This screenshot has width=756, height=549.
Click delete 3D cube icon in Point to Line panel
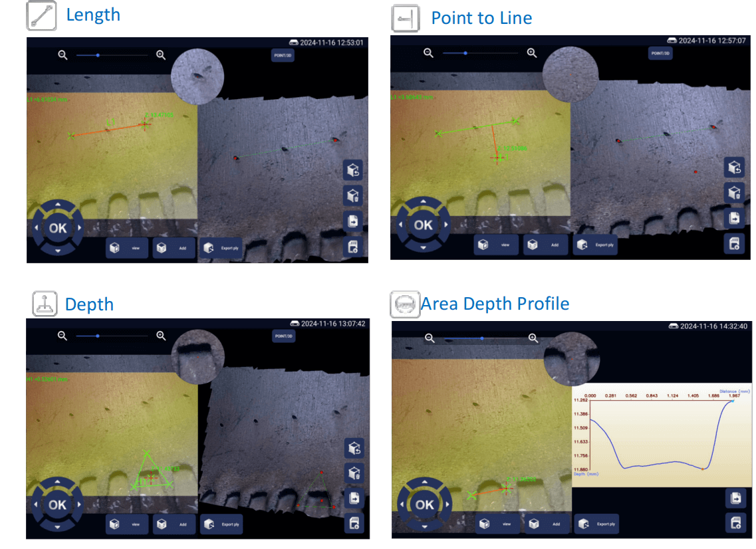[x=734, y=193]
